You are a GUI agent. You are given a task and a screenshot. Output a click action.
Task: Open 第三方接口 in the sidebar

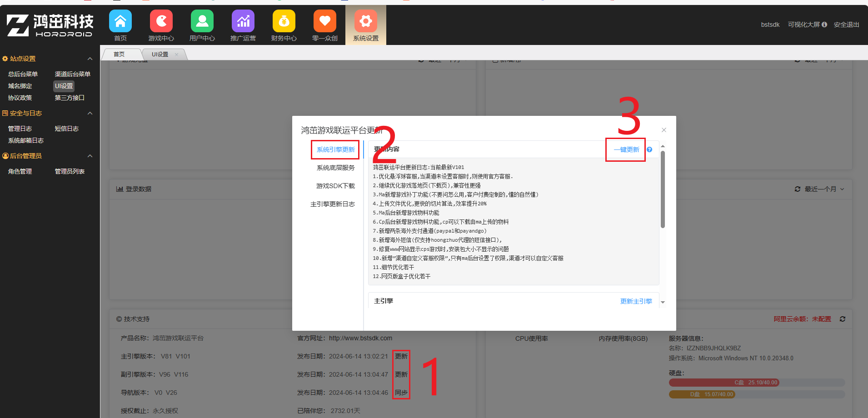coord(70,98)
